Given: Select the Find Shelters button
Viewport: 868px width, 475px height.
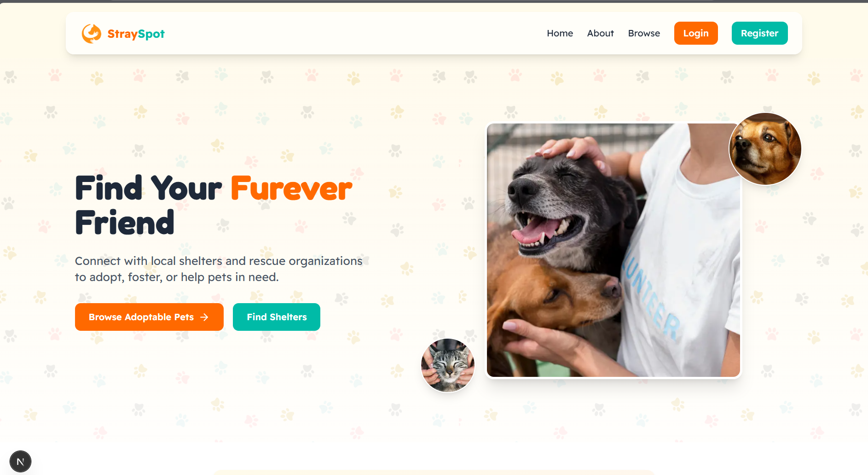Looking at the screenshot, I should point(277,317).
